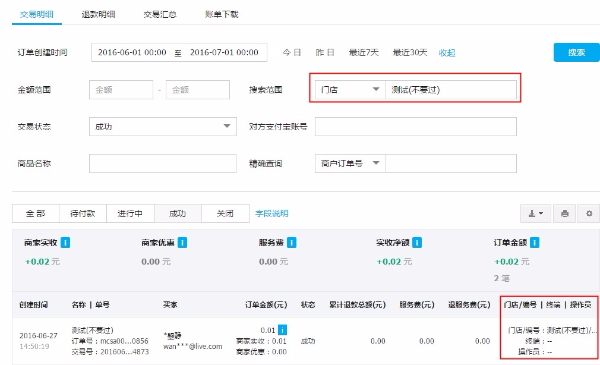The height and width of the screenshot is (365, 600).
Task: Select the 全部 status filter tab
Action: tap(36, 213)
